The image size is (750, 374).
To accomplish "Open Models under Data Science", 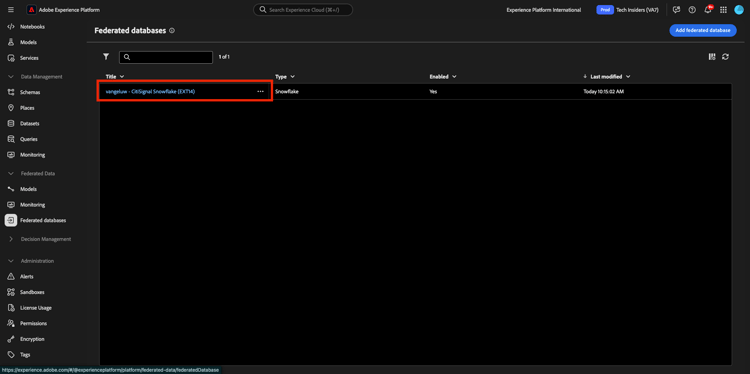I will pos(28,42).
